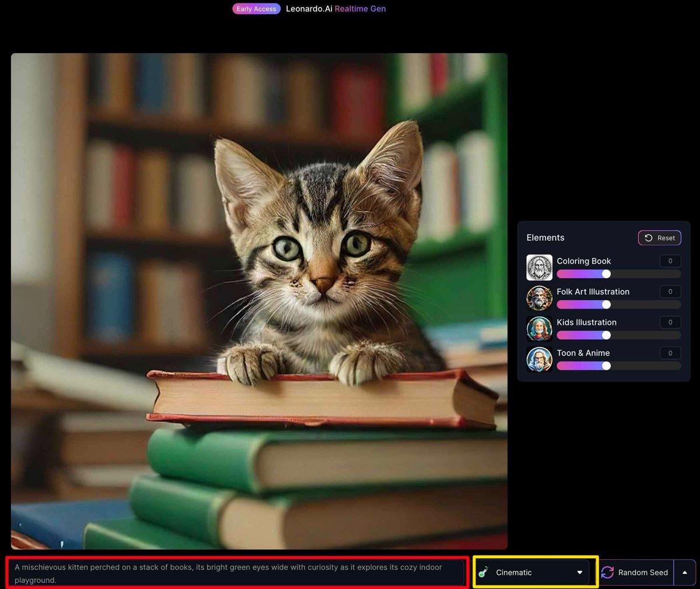Click the Toon & Anime element thumbnail
Viewport: 700px width, 589px height.
pos(539,359)
